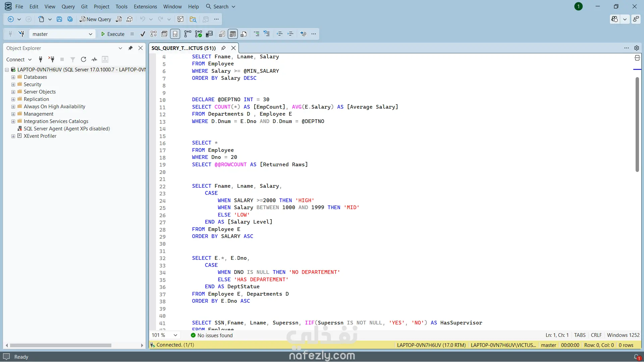
Task: Open the Tools menu
Action: tap(121, 6)
